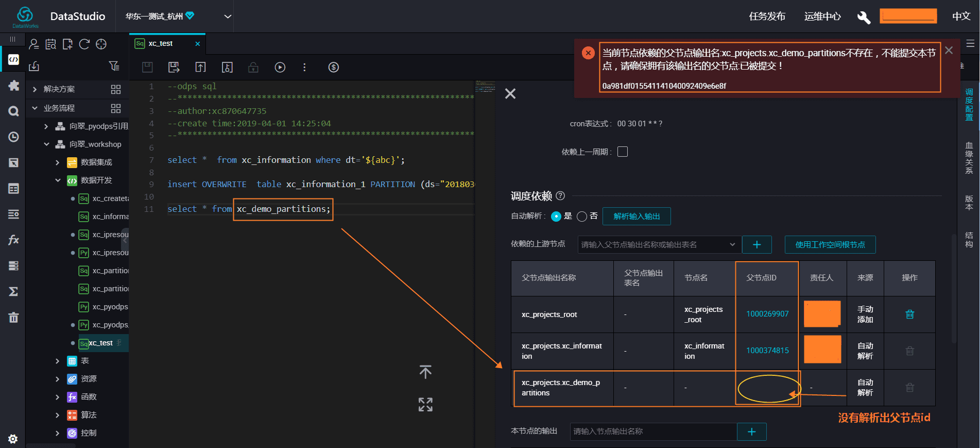
Task: Click the filter icon above the tree
Action: [x=114, y=66]
